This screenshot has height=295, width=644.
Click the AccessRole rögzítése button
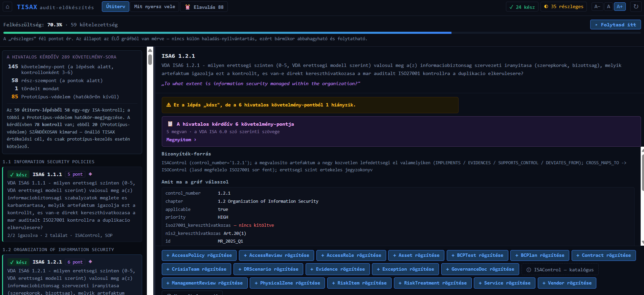tap(351, 255)
